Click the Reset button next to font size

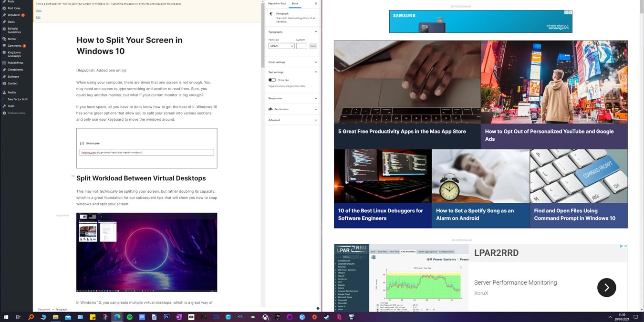[312, 46]
